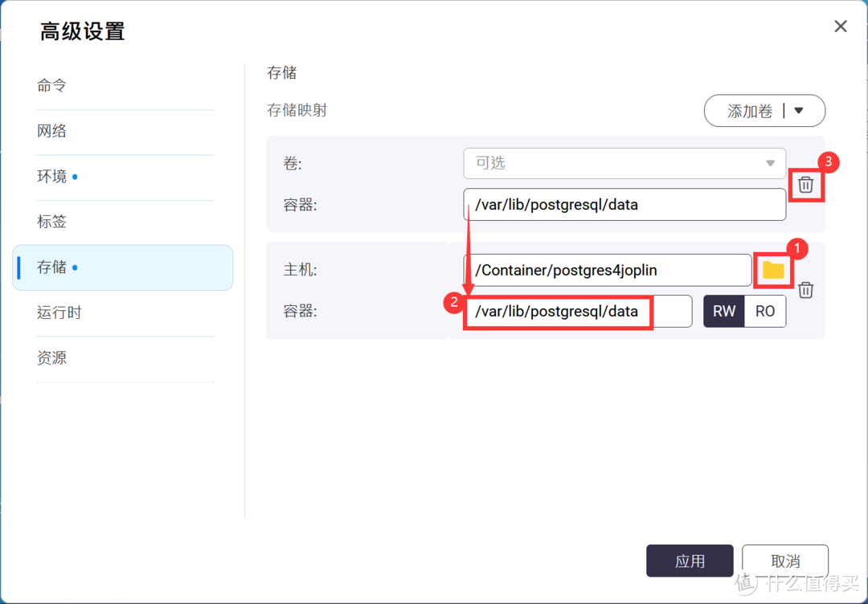Apply changes with the 应用 button
Image resolution: width=868 pixels, height=604 pixels.
(690, 561)
